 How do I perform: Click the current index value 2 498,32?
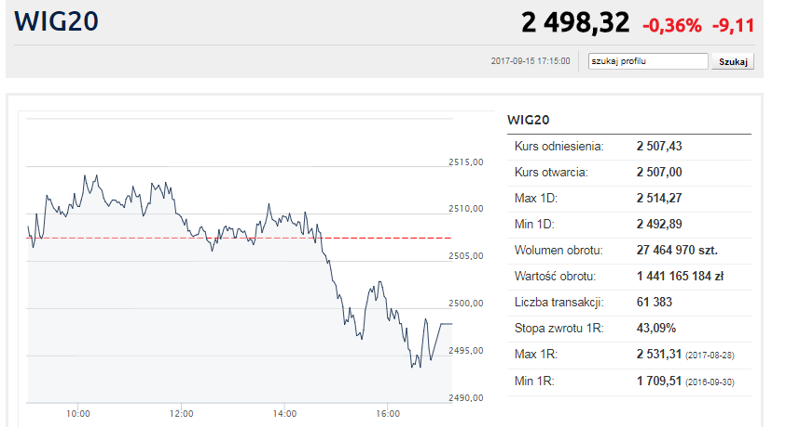point(575,23)
